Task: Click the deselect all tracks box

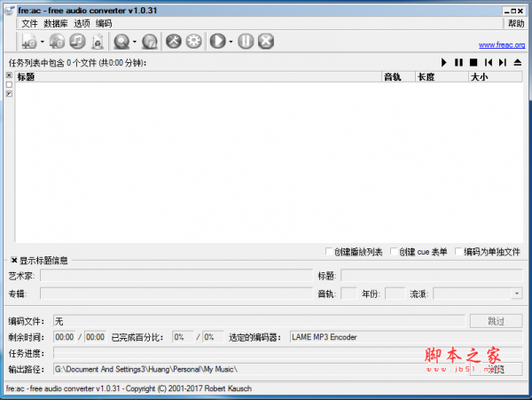Action: (x=9, y=84)
